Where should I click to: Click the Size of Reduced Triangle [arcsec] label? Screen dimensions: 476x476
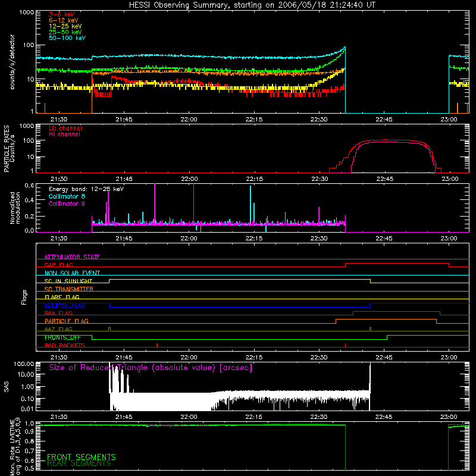(151, 368)
